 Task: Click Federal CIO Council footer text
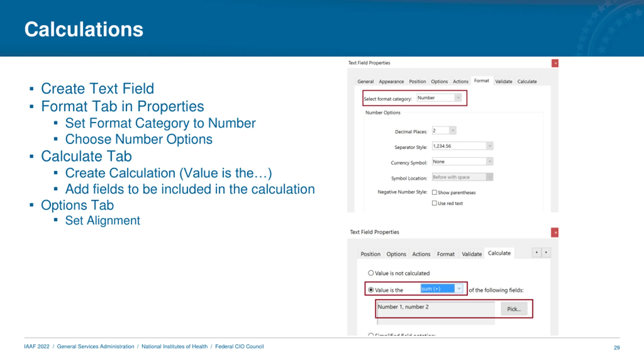[239, 346]
